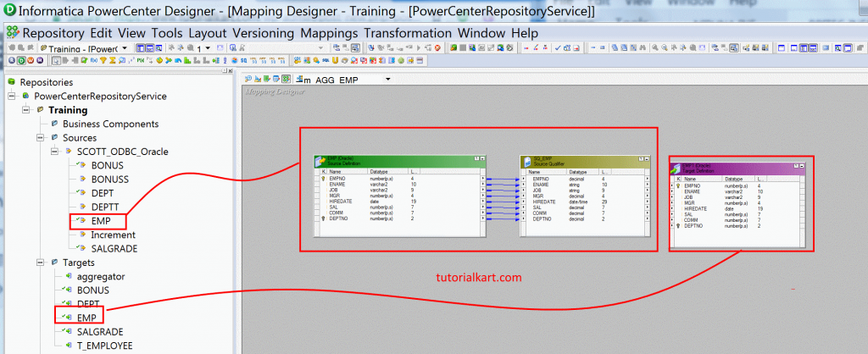
Task: Select the SAL port in EMP1 Target Definition
Action: pos(688,214)
